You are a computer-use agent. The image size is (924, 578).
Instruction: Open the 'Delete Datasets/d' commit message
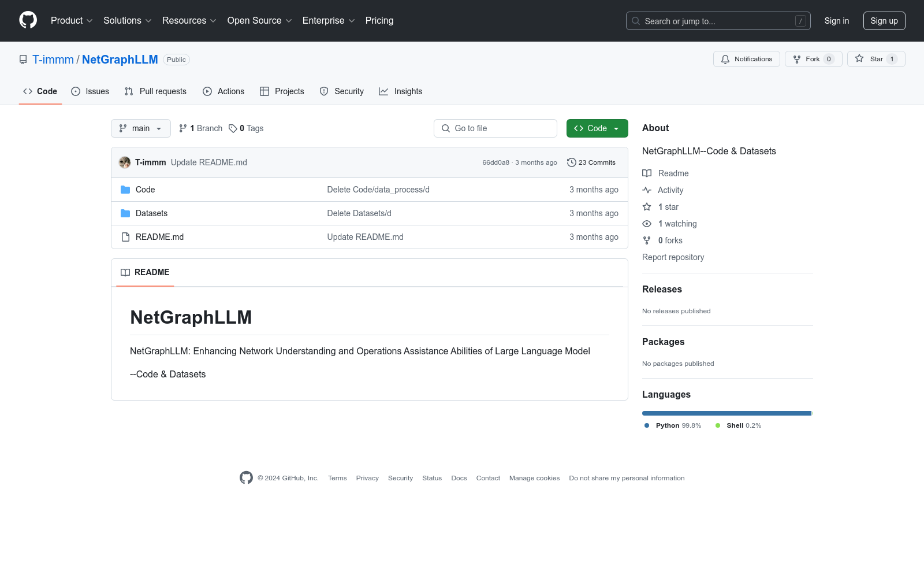coord(359,213)
